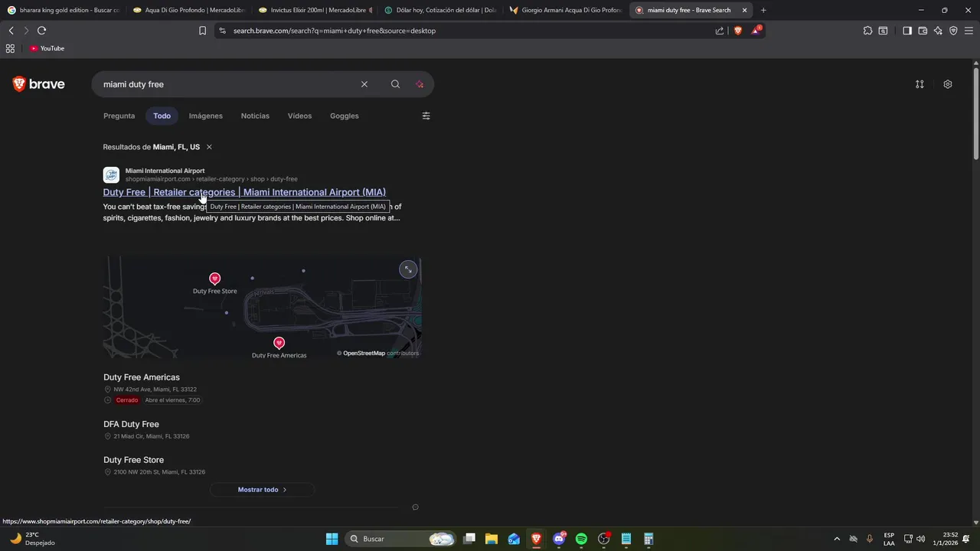This screenshot has height=551, width=980.
Task: Click the page vertical scrollbar
Action: 975,115
